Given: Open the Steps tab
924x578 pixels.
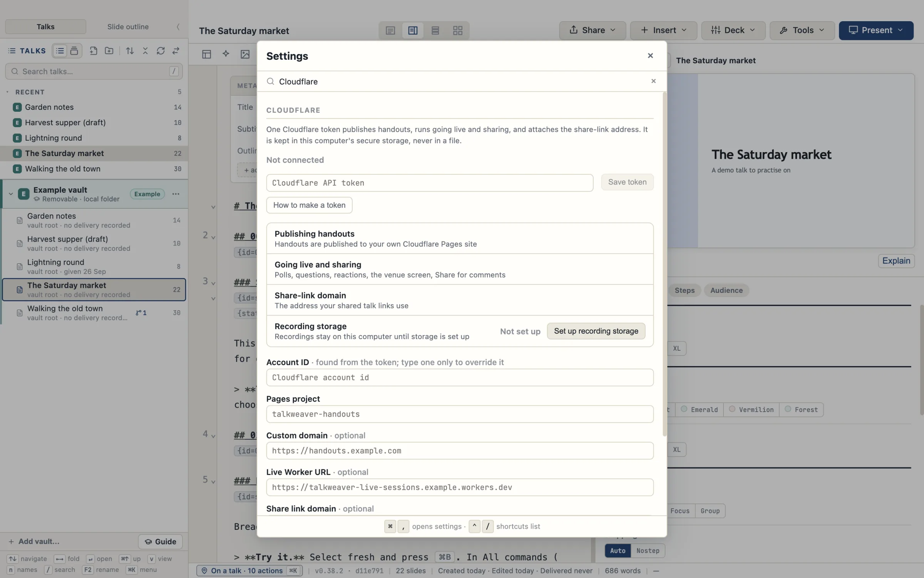Looking at the screenshot, I should click(x=684, y=291).
